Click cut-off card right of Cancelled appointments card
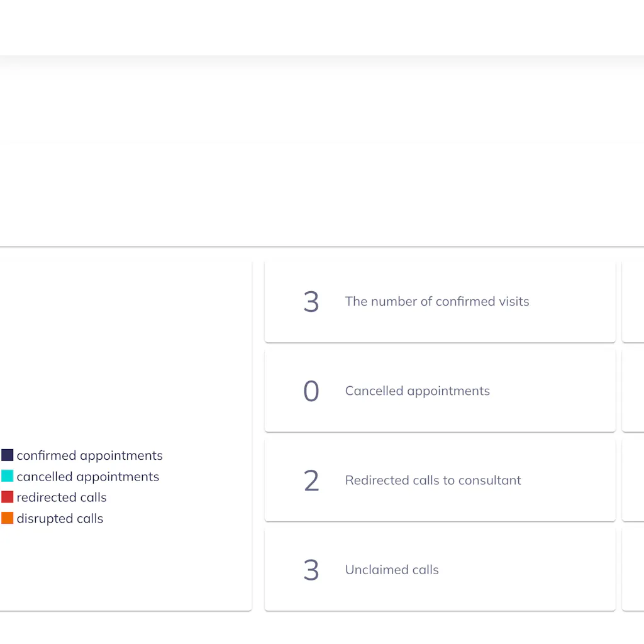Viewport: 644px width, 644px height. coord(633,391)
